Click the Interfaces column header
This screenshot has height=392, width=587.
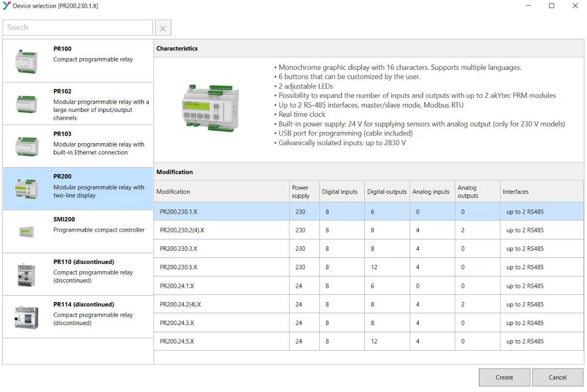tap(516, 192)
